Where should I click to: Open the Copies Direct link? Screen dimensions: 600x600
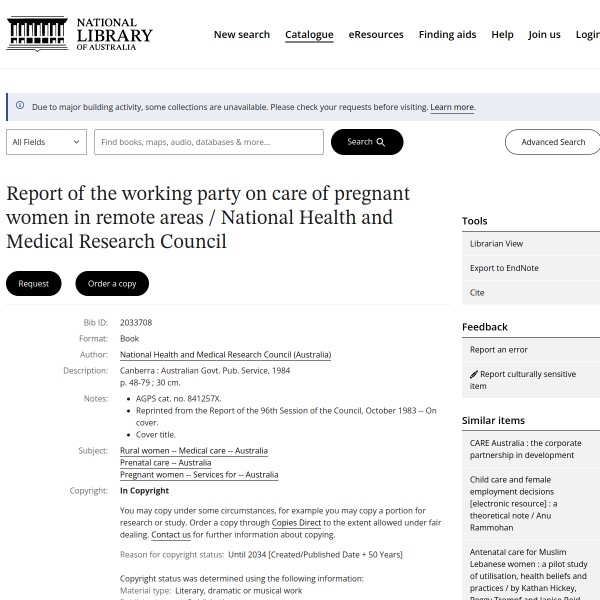click(296, 523)
